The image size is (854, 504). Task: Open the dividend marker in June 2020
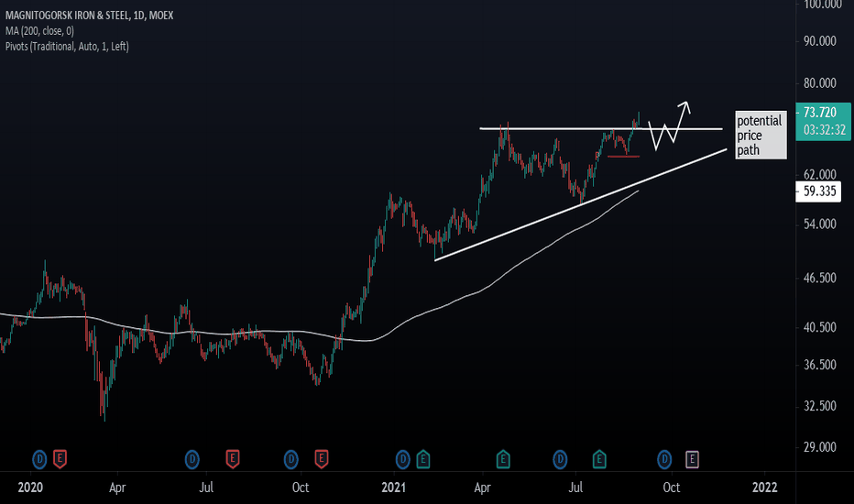(x=192, y=459)
